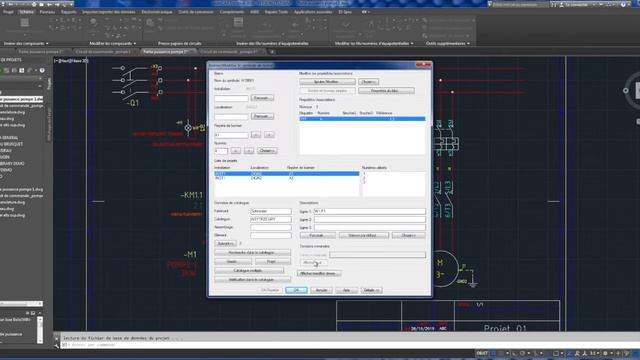
Task: Click the help icon in the project manager toolbar
Action: point(42,70)
